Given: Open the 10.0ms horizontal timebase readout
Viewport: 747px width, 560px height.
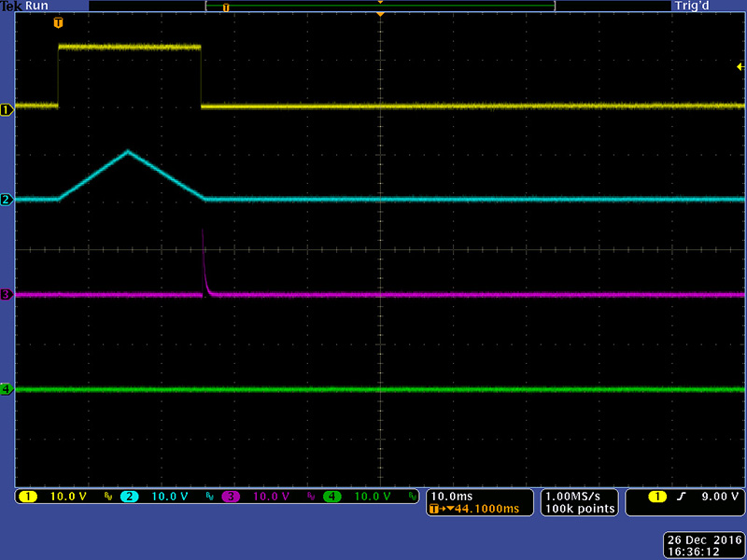Looking at the screenshot, I should click(449, 496).
